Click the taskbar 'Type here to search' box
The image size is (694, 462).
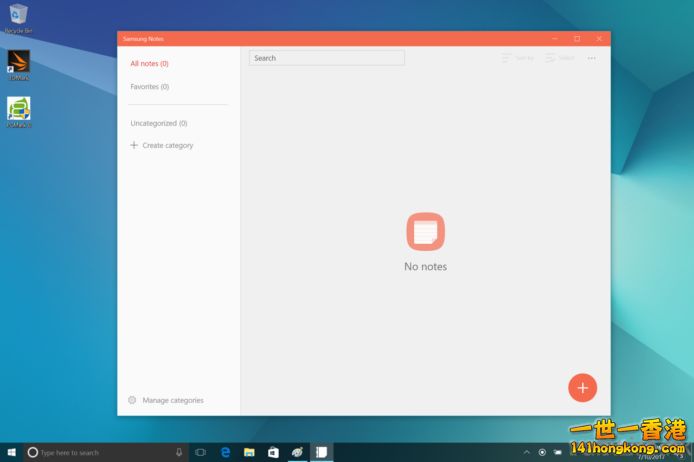pyautogui.click(x=104, y=452)
